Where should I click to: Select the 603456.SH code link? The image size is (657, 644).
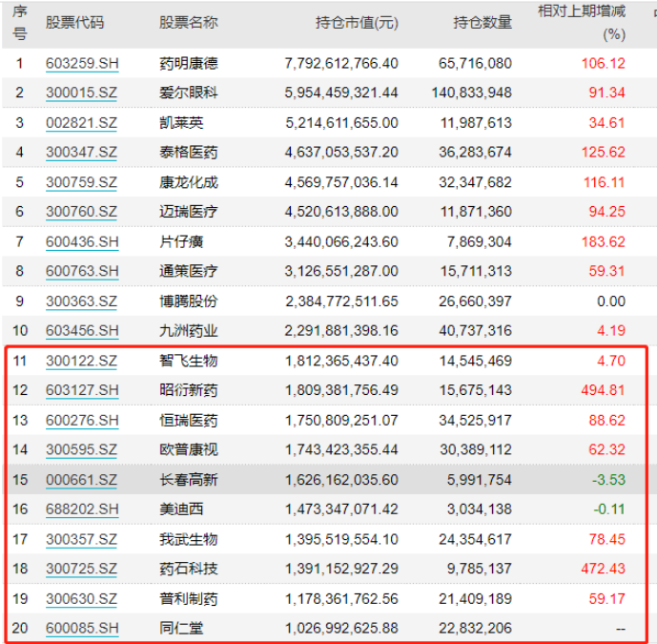(x=82, y=331)
